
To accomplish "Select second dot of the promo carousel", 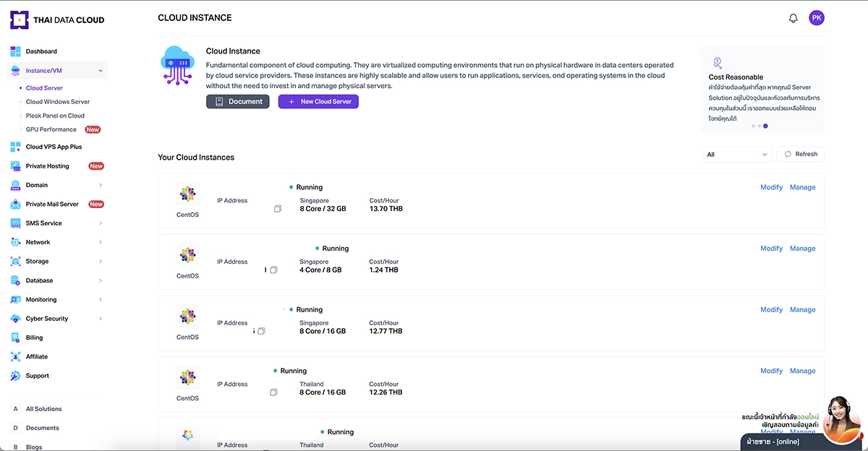I will (759, 126).
